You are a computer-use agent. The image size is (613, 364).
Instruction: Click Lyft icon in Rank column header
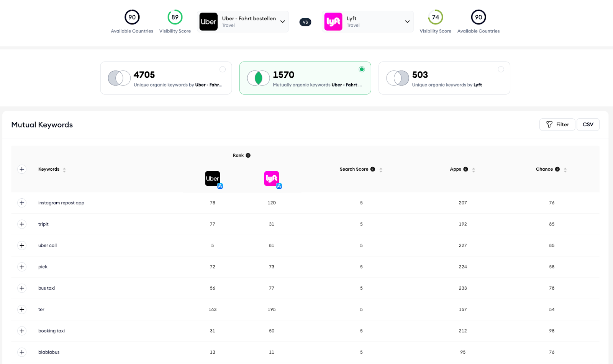click(x=272, y=179)
